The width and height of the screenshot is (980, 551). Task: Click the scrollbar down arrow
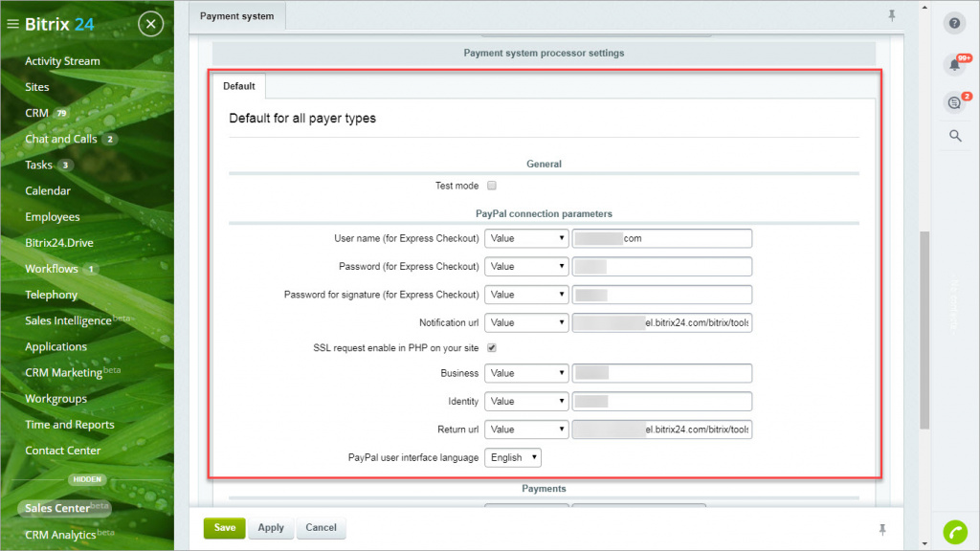pyautogui.click(x=924, y=544)
